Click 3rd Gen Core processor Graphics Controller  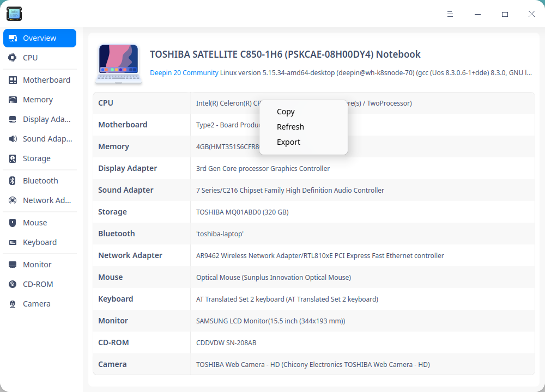[263, 169]
